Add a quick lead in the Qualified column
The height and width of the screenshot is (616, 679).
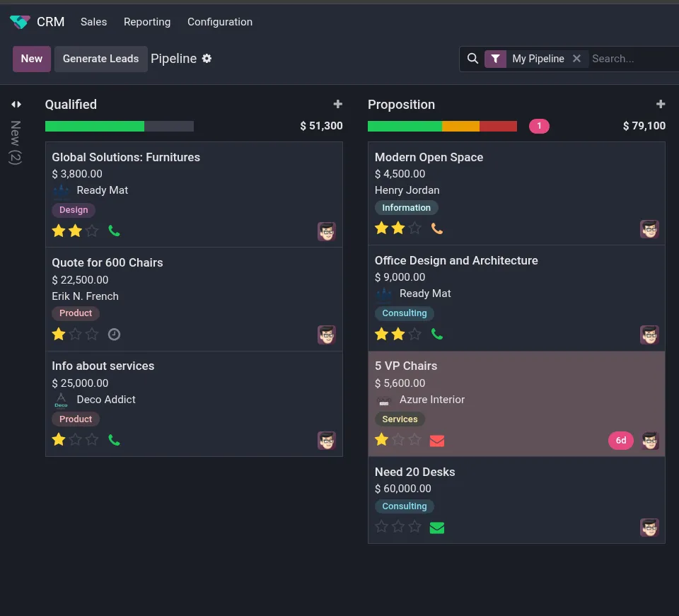337,105
